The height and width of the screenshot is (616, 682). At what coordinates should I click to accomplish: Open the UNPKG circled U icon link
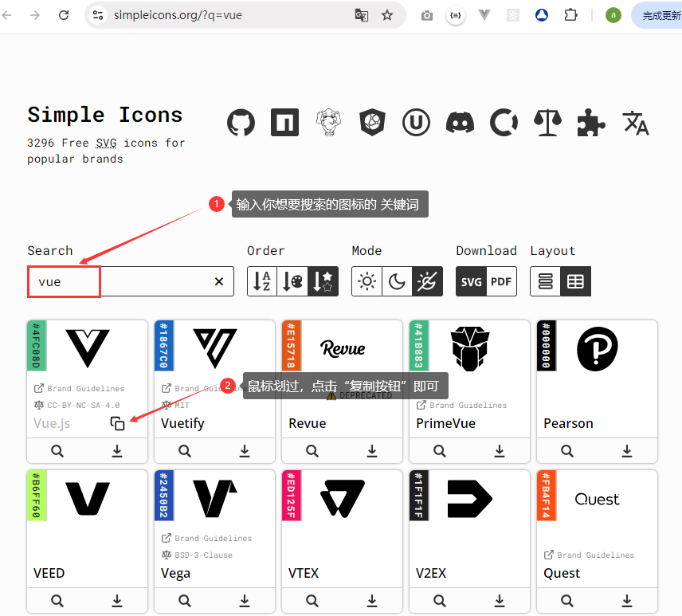(x=416, y=122)
